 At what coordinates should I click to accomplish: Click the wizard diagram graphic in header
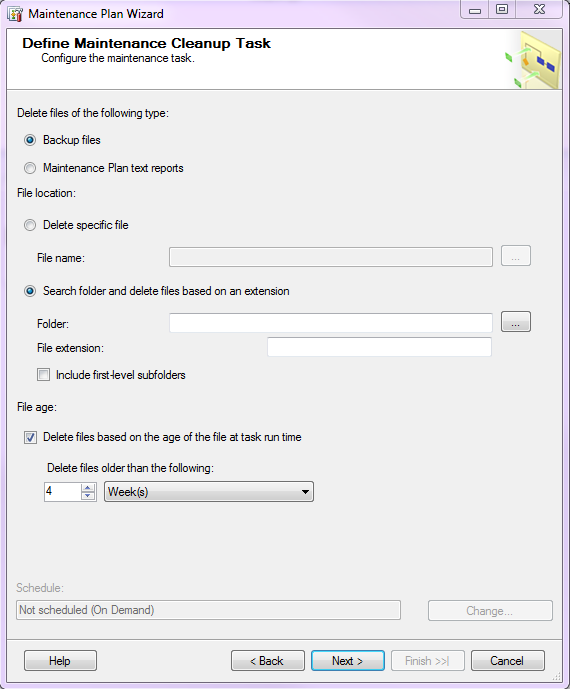point(533,60)
